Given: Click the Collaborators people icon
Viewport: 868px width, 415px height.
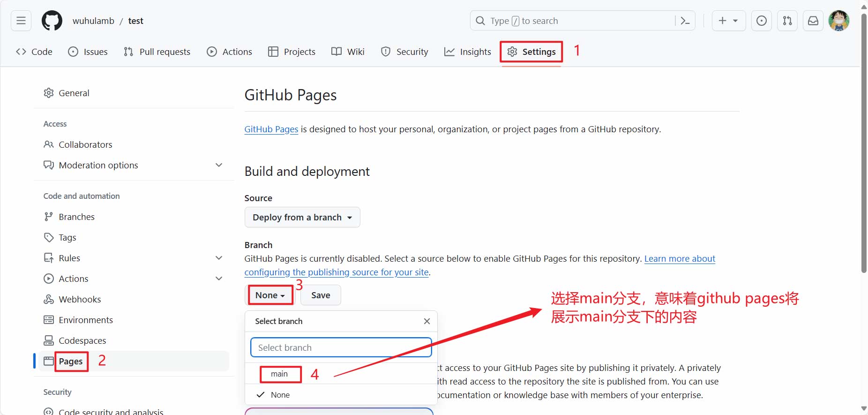Looking at the screenshot, I should 49,144.
